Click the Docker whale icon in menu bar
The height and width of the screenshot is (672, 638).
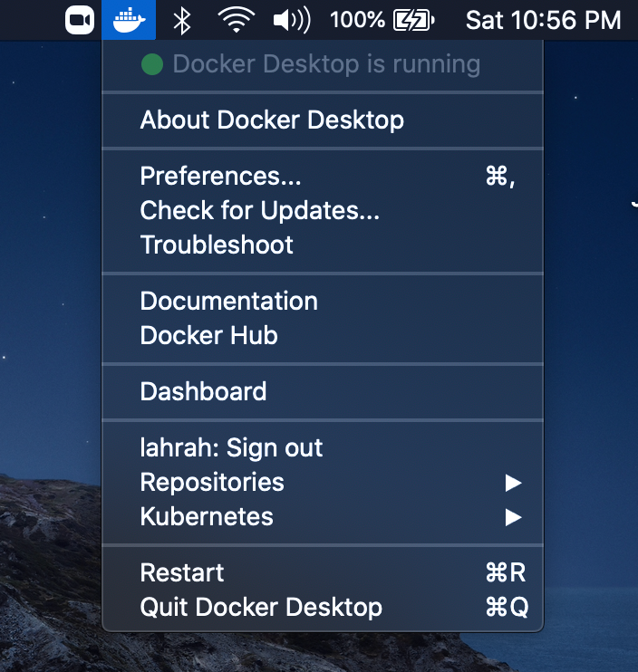[x=129, y=20]
